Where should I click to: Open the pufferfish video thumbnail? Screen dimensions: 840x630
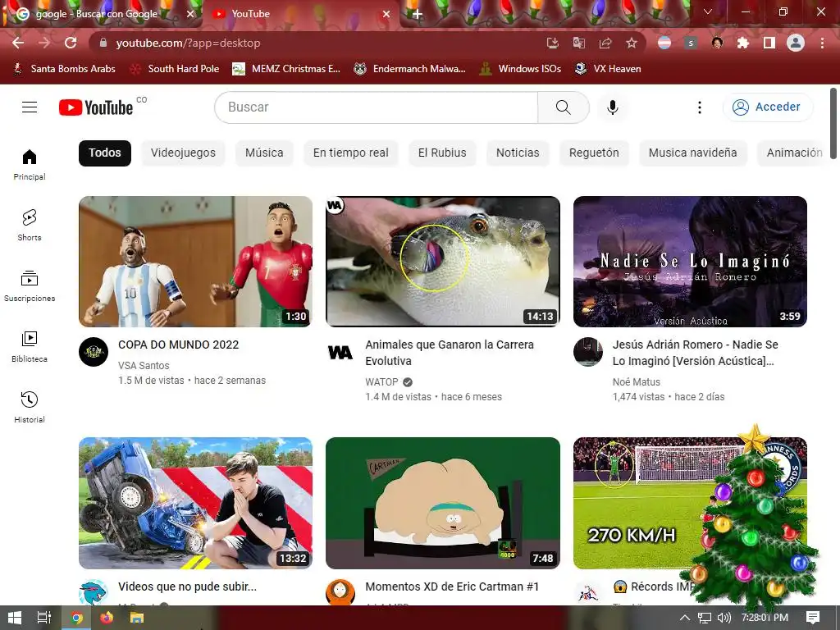tap(442, 262)
